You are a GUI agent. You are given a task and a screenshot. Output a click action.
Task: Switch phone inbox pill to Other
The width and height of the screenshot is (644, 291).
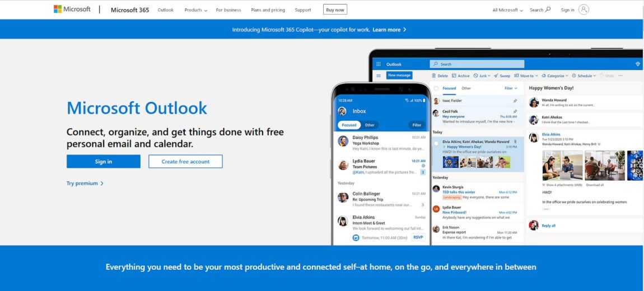click(370, 125)
